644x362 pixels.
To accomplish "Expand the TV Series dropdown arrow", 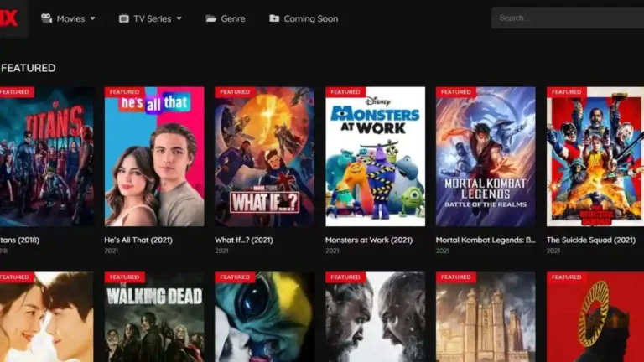I will [179, 19].
